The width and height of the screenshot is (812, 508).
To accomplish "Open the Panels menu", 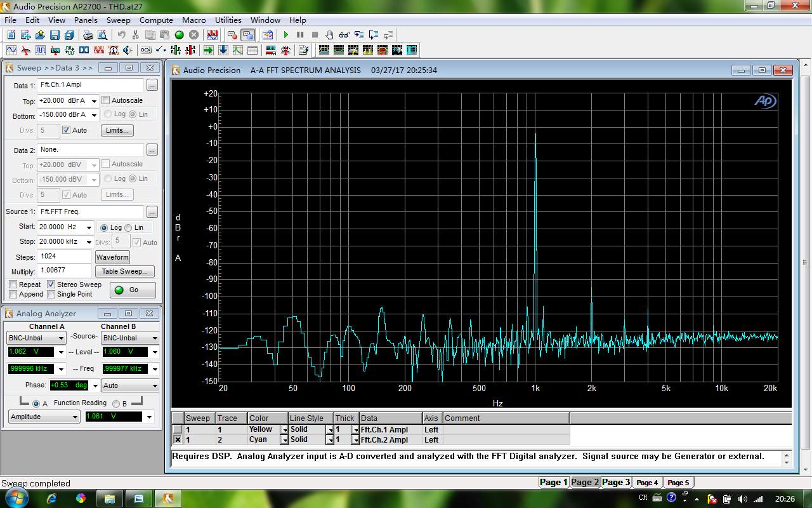I will (x=86, y=20).
